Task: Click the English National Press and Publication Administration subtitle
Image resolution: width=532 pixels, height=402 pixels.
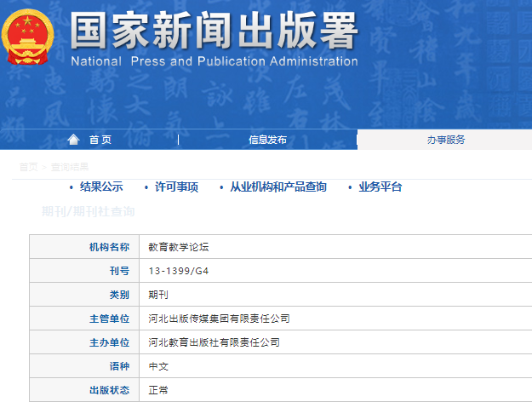Action: pos(214,61)
